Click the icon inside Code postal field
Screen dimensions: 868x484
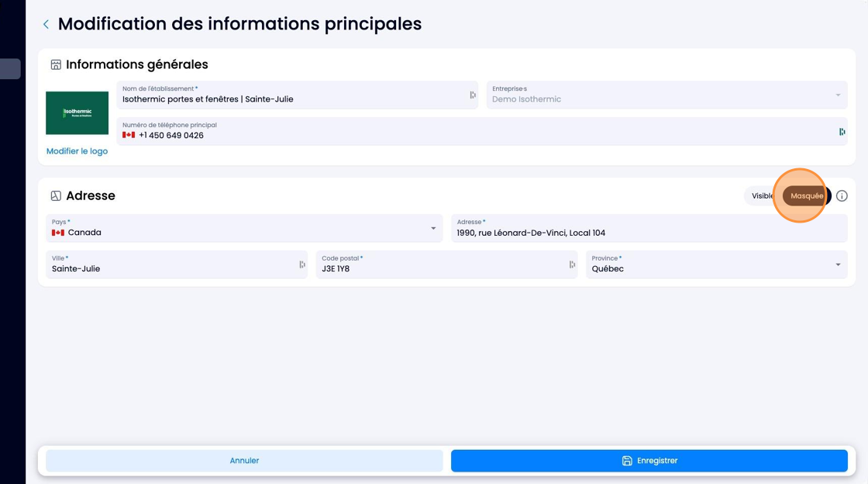tap(572, 264)
